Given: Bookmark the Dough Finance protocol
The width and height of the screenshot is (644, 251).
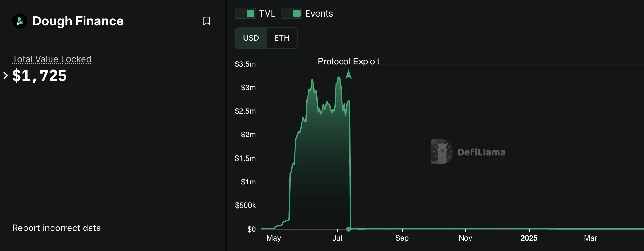Looking at the screenshot, I should pyautogui.click(x=207, y=21).
